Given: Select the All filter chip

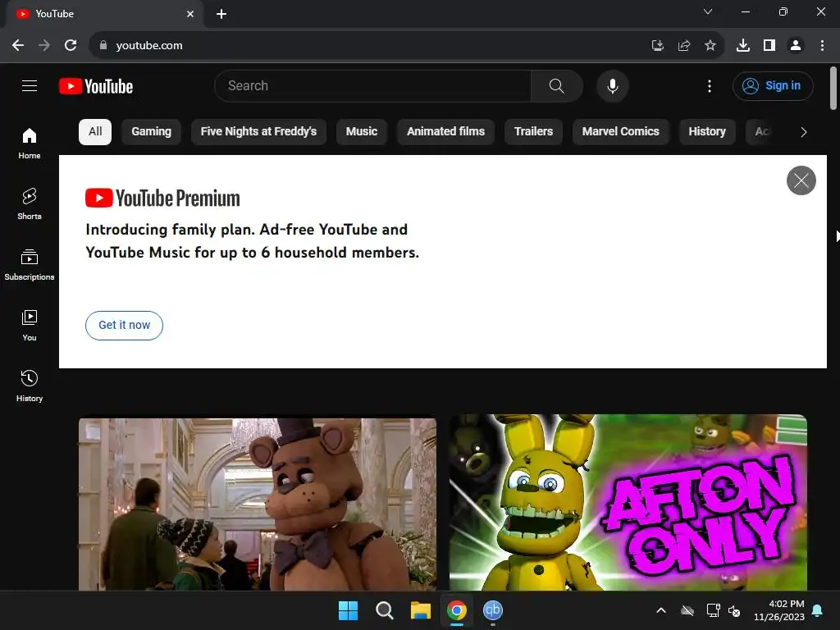Looking at the screenshot, I should (95, 132).
